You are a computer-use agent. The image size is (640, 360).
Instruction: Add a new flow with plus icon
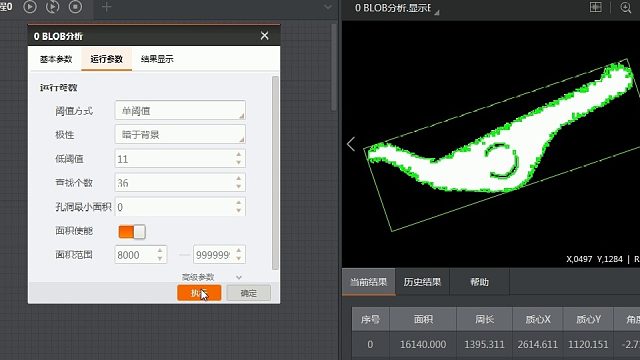coord(106,7)
